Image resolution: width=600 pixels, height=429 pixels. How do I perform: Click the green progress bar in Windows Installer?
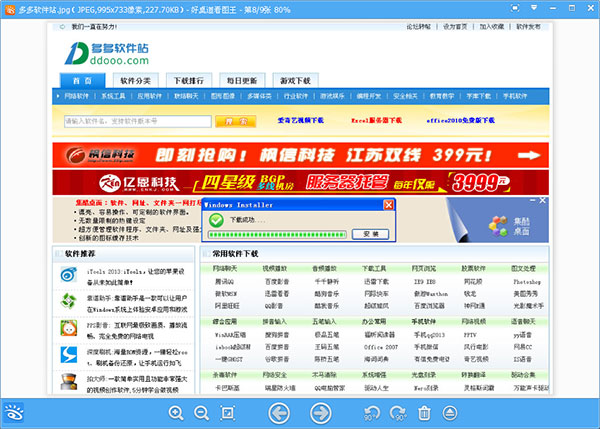pyautogui.click(x=277, y=234)
